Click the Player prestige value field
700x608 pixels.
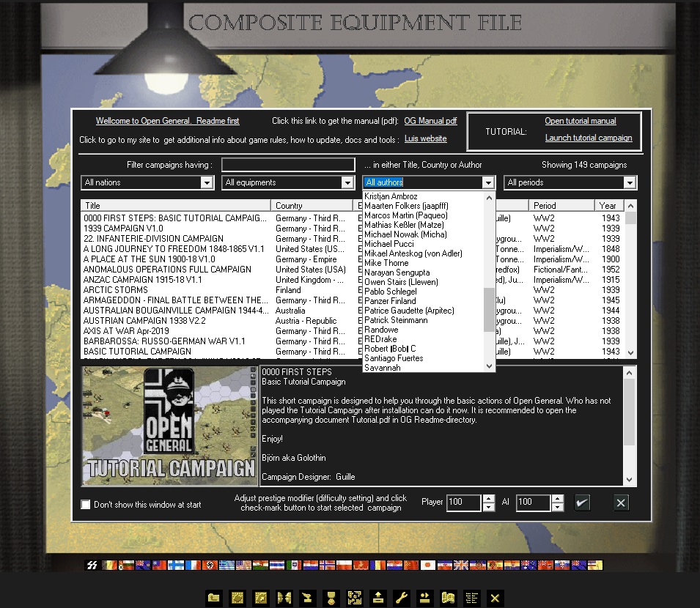click(x=464, y=503)
